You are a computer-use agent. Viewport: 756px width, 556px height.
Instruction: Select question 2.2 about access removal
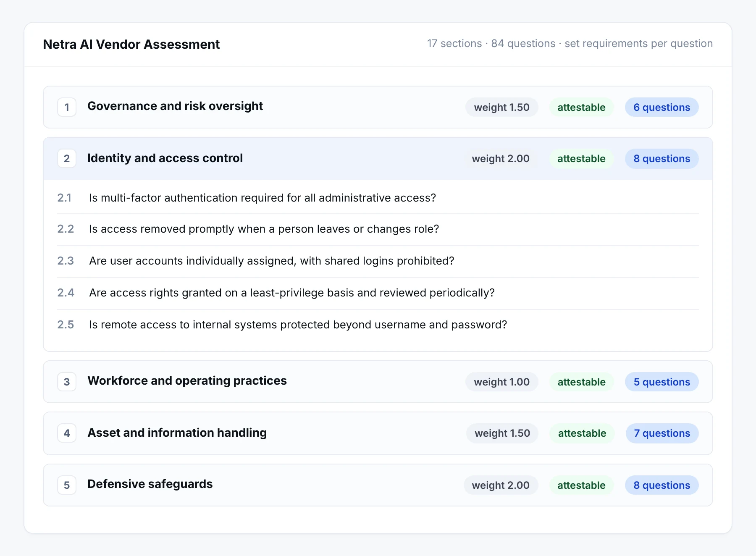[x=378, y=229]
